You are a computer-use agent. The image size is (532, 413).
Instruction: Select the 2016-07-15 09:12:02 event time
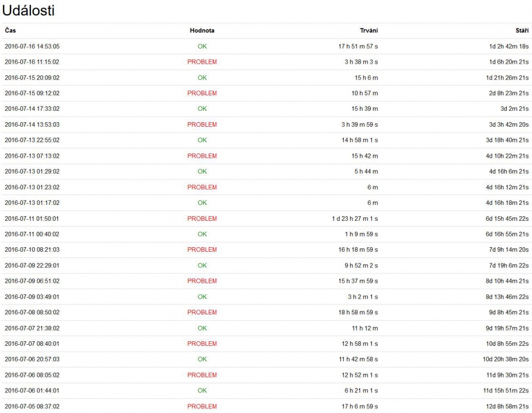(32, 93)
